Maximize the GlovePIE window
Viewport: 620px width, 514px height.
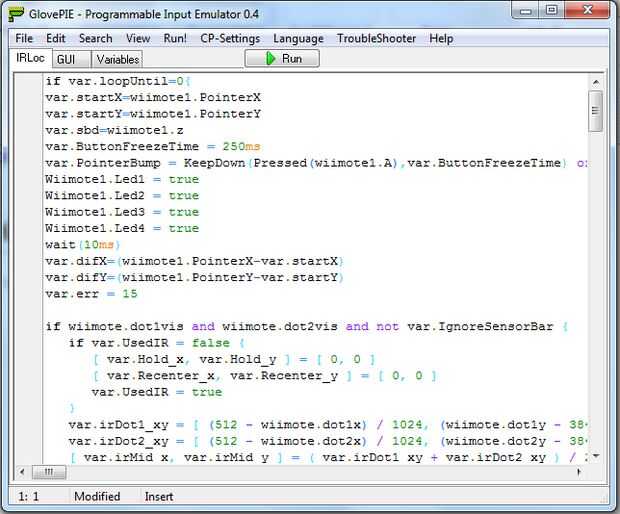tap(552, 10)
